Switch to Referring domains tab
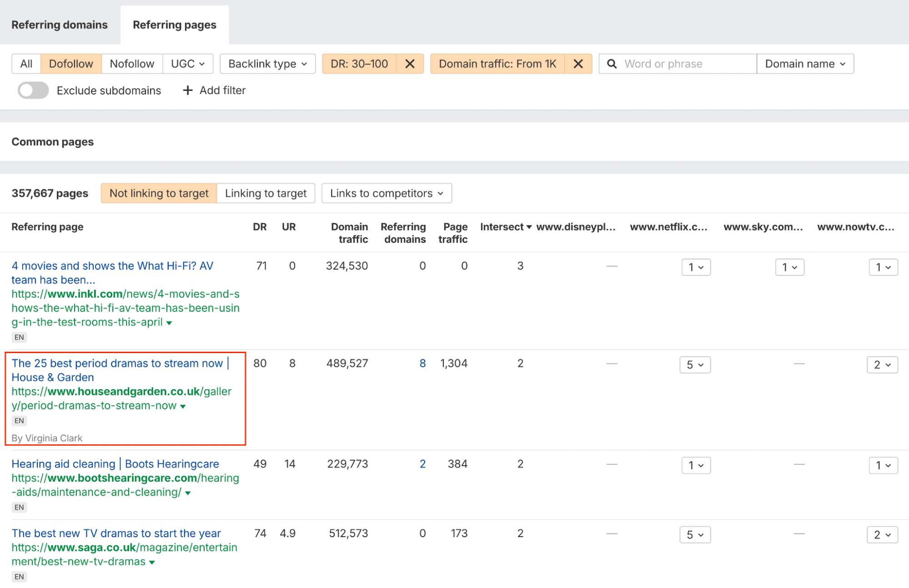This screenshot has width=909, height=588. coord(60,25)
